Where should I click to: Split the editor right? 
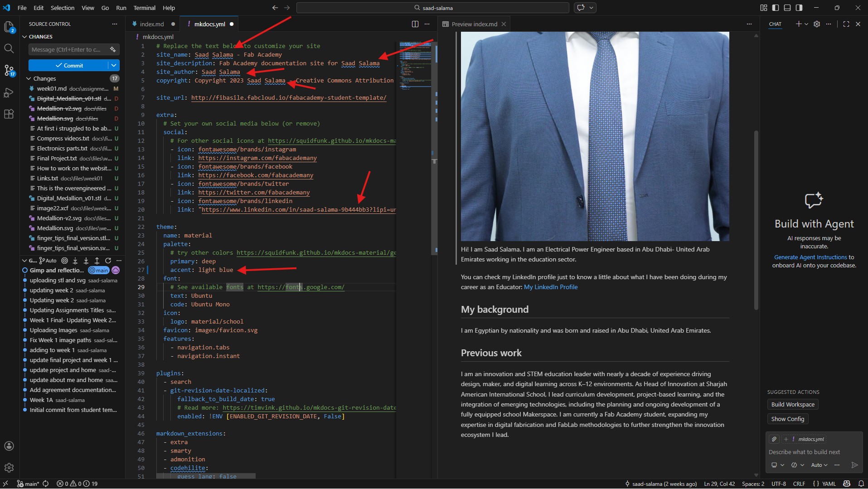click(x=415, y=24)
